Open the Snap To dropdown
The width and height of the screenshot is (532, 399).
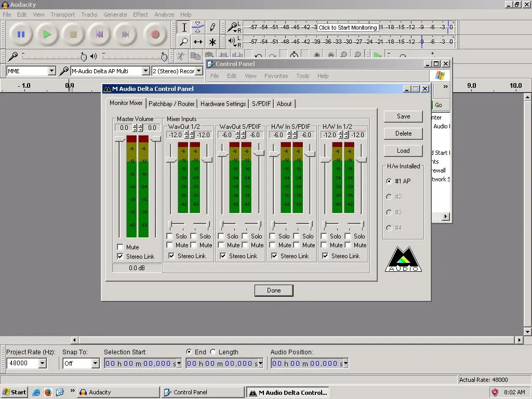coord(95,364)
